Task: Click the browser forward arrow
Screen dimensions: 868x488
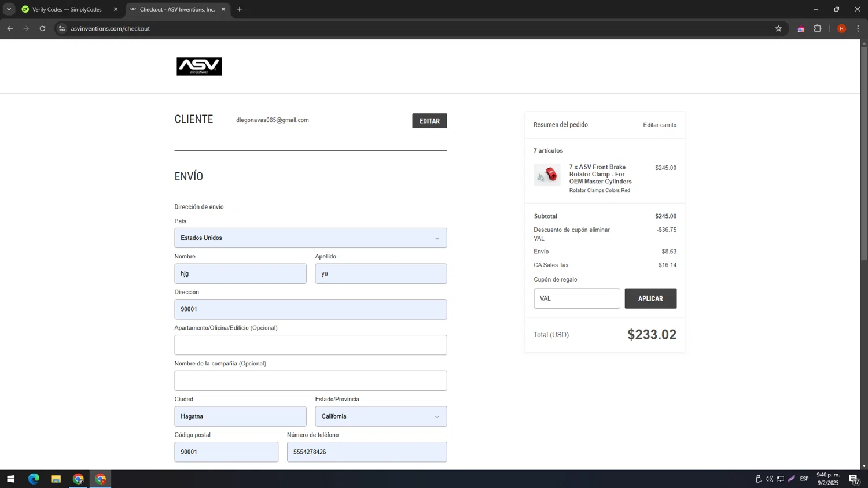Action: [x=26, y=28]
